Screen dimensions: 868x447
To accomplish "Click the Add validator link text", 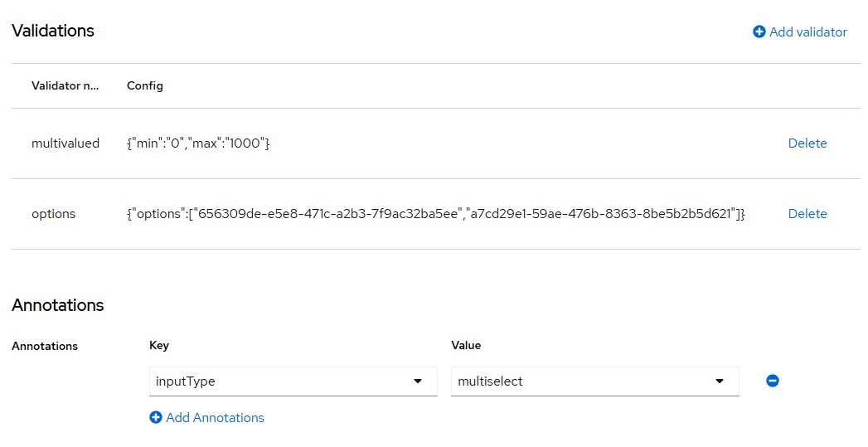I will 807,32.
